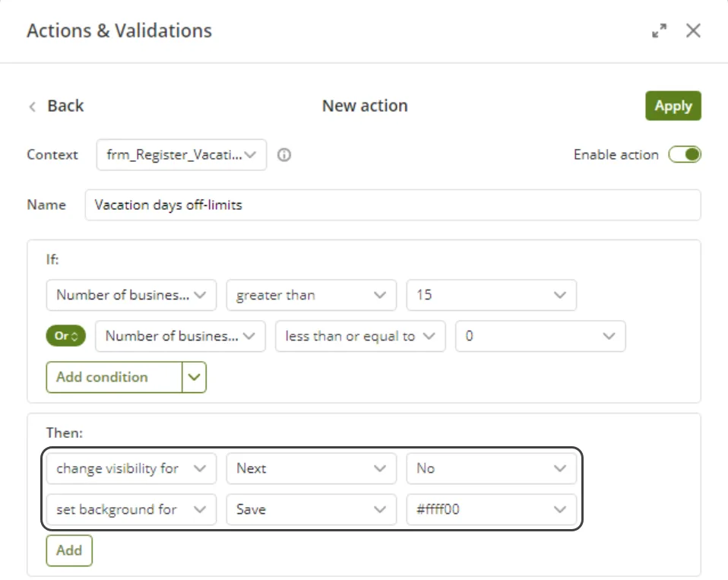Click the Add button under Then
The image size is (728, 580).
coord(69,550)
